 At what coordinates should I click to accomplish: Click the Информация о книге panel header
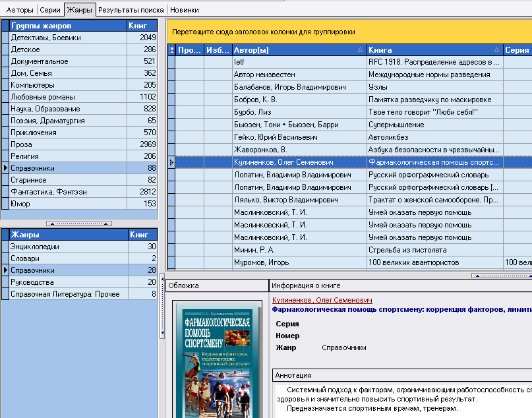pos(401,285)
